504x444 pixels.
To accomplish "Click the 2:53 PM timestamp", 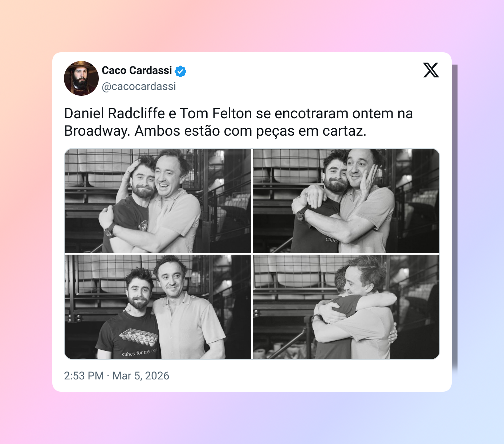I will point(84,376).
